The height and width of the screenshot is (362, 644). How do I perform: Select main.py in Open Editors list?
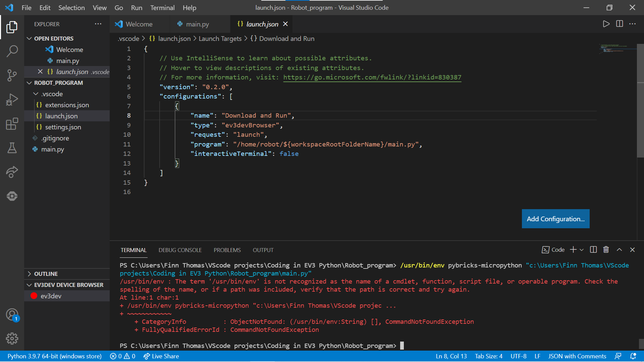(67, 61)
